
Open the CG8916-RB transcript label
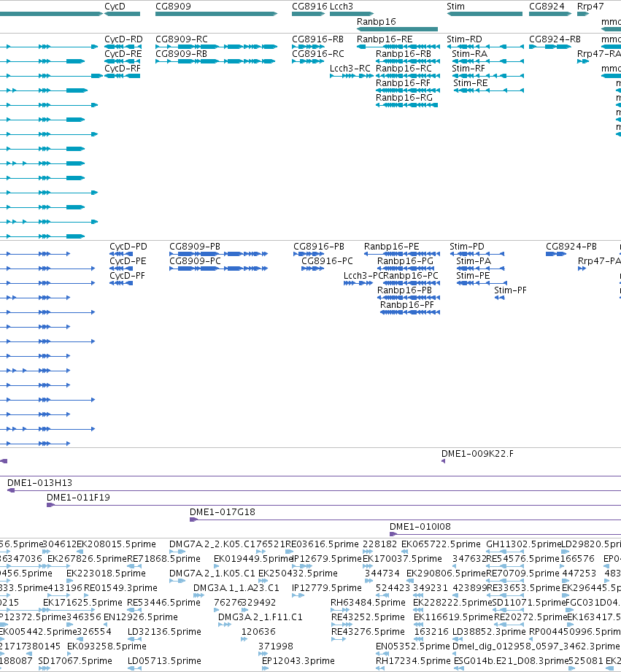(x=317, y=39)
